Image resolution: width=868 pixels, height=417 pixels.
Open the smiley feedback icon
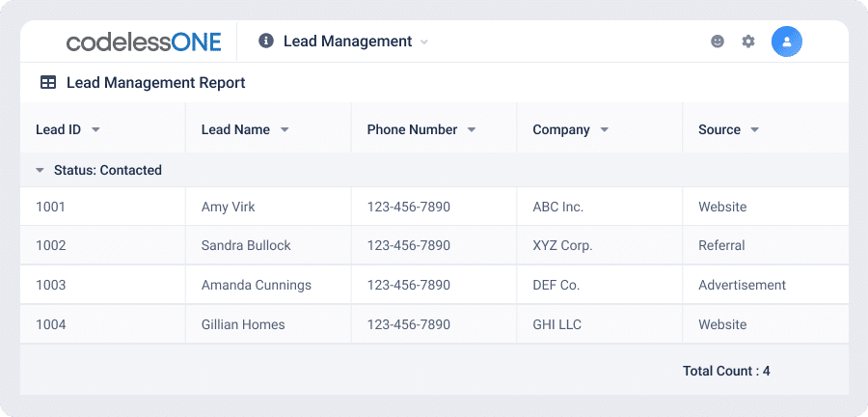point(718,42)
